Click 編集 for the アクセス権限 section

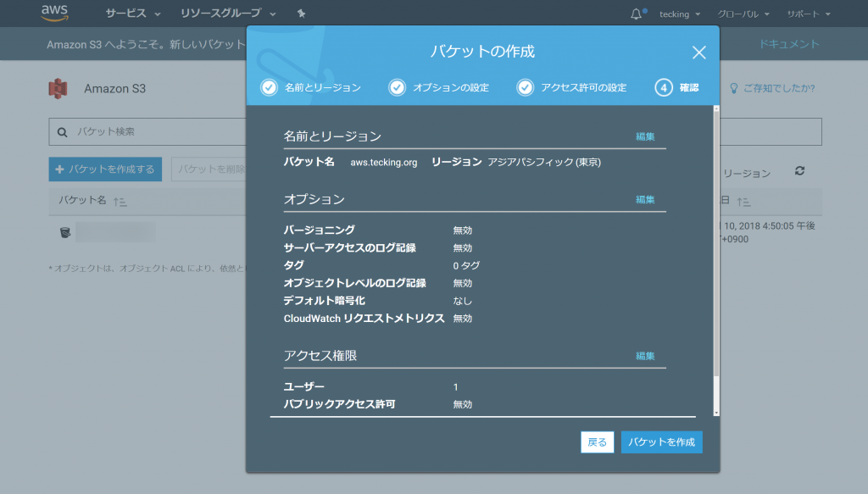[x=645, y=356]
